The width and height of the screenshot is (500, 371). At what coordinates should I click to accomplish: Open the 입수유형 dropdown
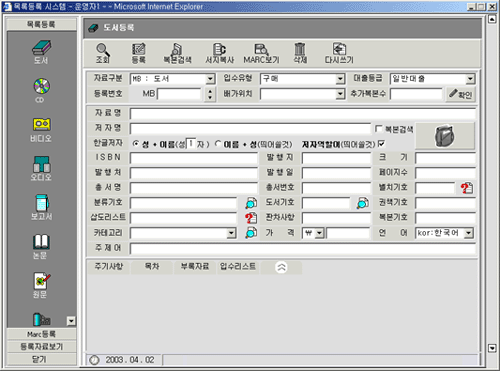(x=340, y=79)
